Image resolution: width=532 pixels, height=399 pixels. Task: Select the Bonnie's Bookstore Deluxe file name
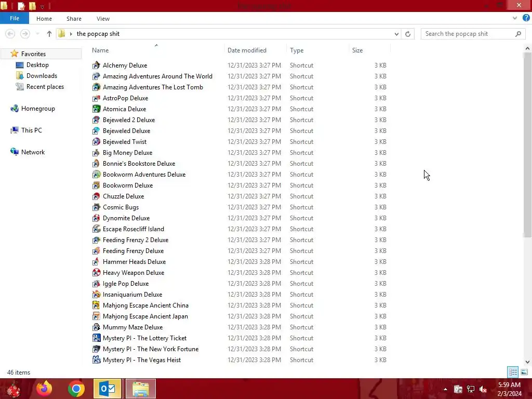139,164
